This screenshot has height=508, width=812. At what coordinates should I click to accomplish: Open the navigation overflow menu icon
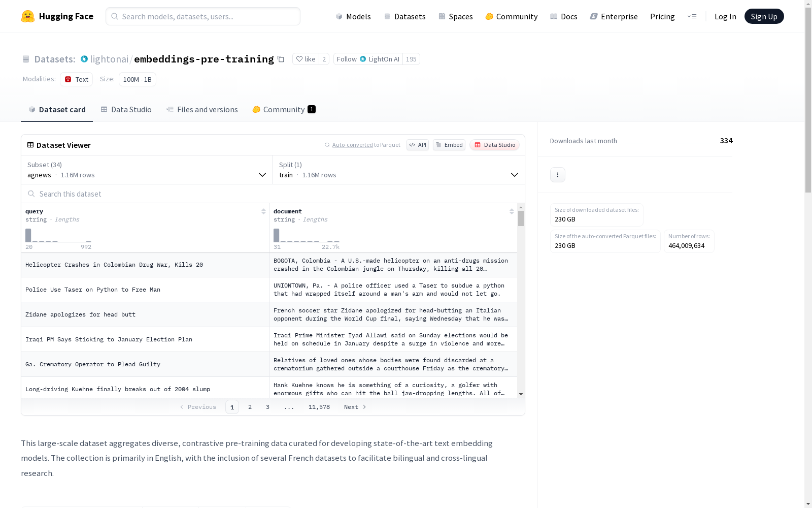pos(692,16)
